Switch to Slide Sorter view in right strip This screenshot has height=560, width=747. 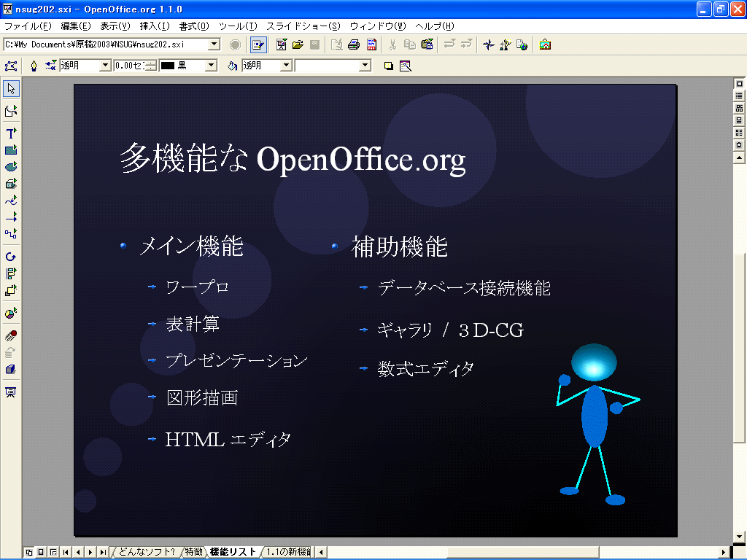click(x=740, y=108)
